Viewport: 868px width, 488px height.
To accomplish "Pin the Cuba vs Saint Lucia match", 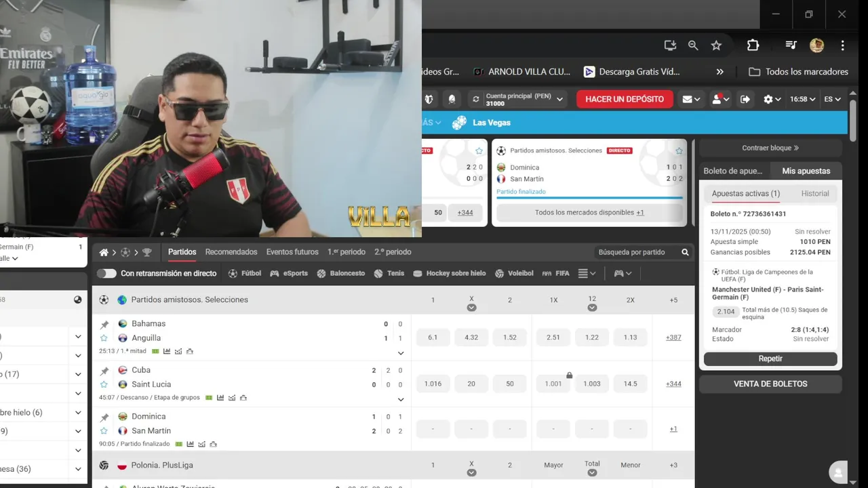I will pyautogui.click(x=104, y=371).
